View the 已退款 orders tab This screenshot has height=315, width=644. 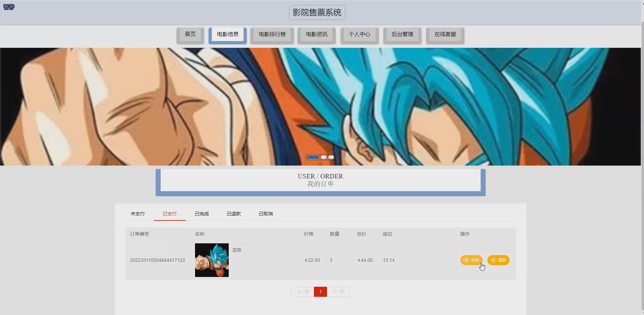(234, 214)
